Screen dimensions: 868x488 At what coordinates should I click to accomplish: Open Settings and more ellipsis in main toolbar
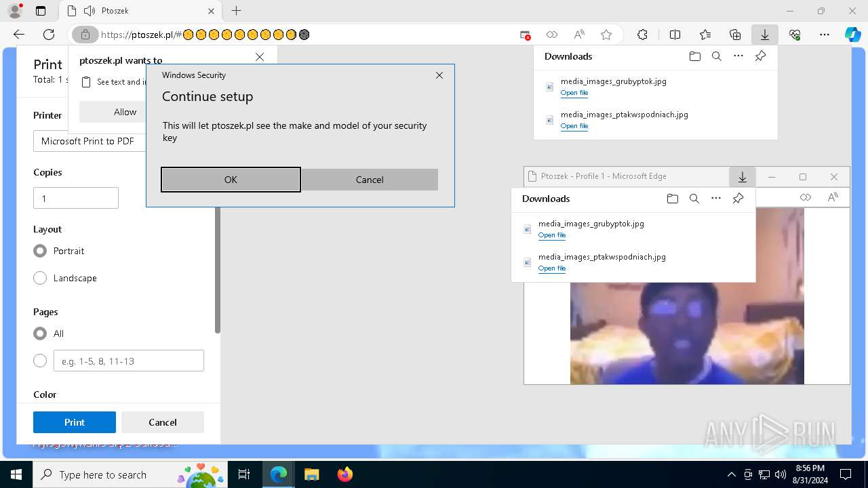tap(825, 35)
